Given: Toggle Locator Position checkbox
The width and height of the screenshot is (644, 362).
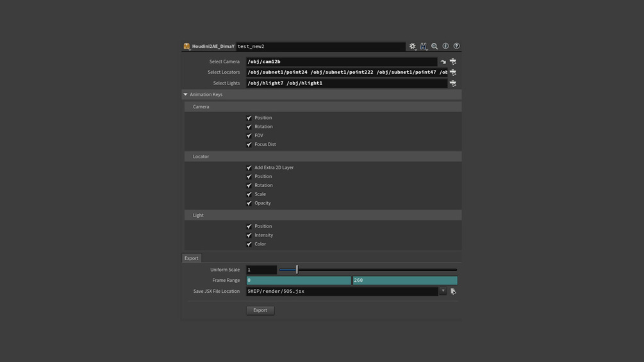Looking at the screenshot, I should (x=249, y=176).
